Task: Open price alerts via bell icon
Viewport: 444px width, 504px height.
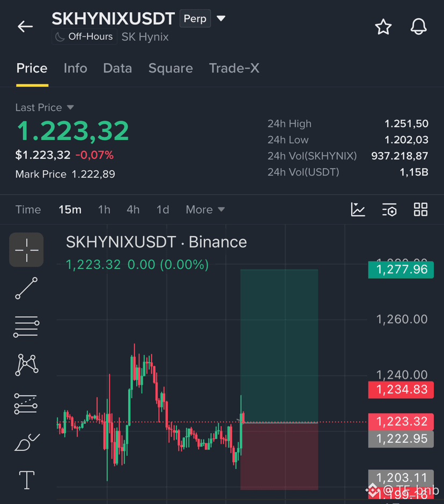Action: coord(419,26)
